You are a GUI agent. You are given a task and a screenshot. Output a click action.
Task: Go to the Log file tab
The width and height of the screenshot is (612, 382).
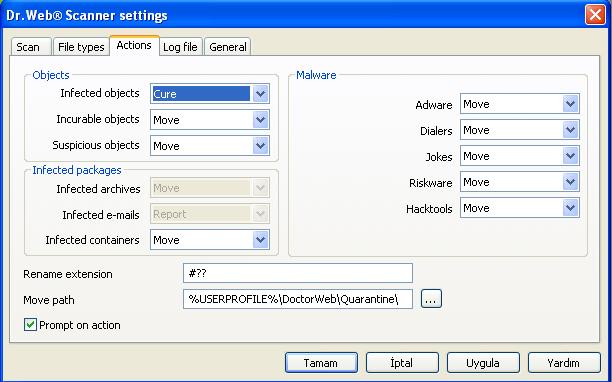click(180, 47)
